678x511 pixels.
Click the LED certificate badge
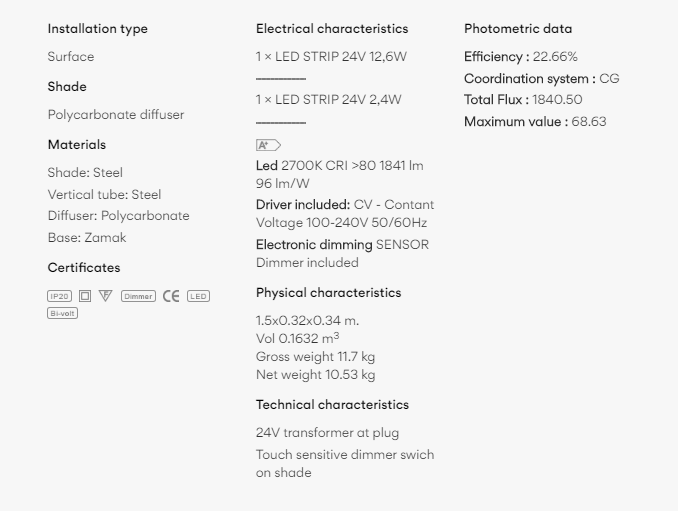coord(198,296)
